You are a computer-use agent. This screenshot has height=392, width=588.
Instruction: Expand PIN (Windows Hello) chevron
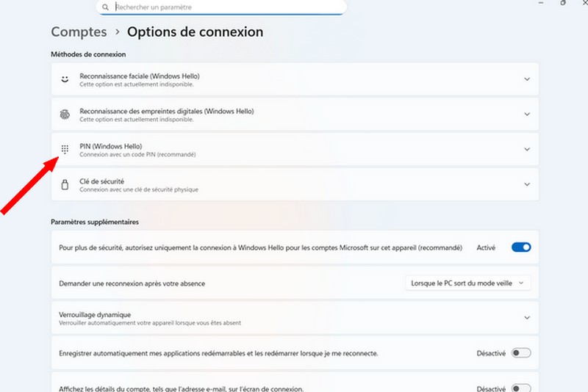pos(527,149)
